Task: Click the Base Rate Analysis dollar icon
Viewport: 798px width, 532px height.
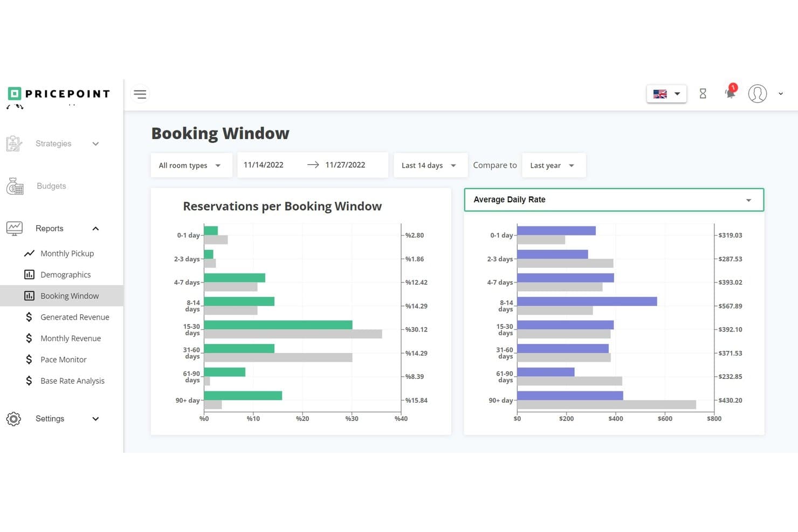Action: point(29,381)
